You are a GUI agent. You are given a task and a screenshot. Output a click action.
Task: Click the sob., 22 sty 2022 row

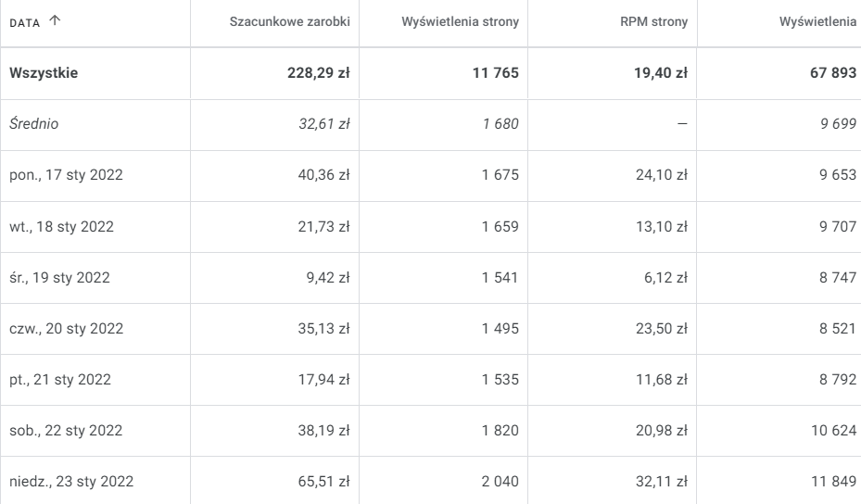click(65, 430)
